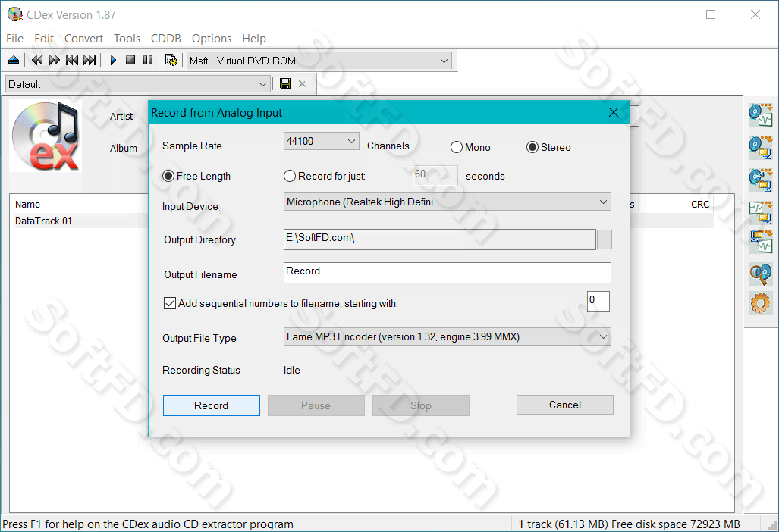Image resolution: width=779 pixels, height=532 pixels.
Task: Cancel the Record from Analog Input dialog
Action: (565, 405)
